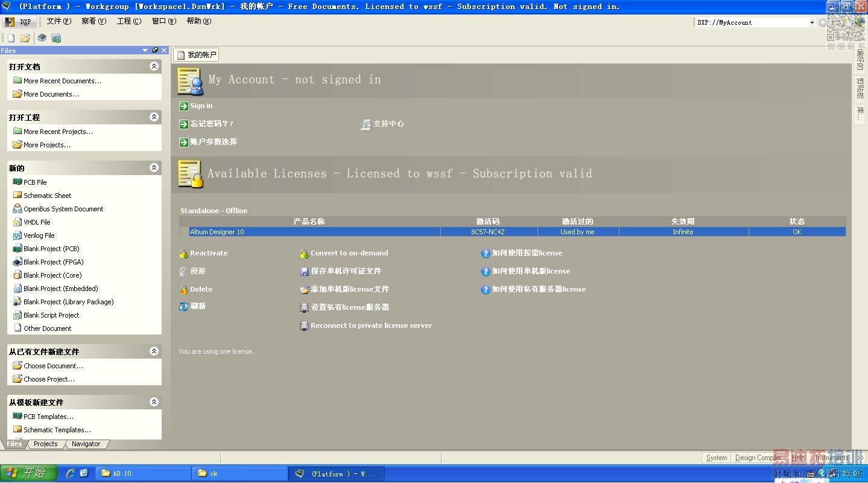Viewport: 868px width, 483px height.
Task: Expand the DXP://MyAccount address dropdown arrow
Action: click(812, 22)
